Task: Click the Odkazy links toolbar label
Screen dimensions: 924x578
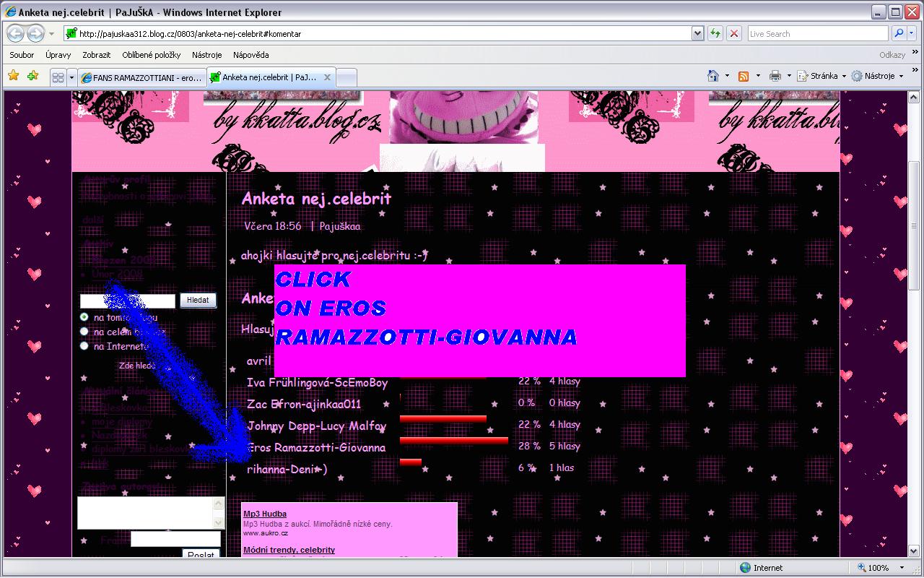Action: click(892, 55)
